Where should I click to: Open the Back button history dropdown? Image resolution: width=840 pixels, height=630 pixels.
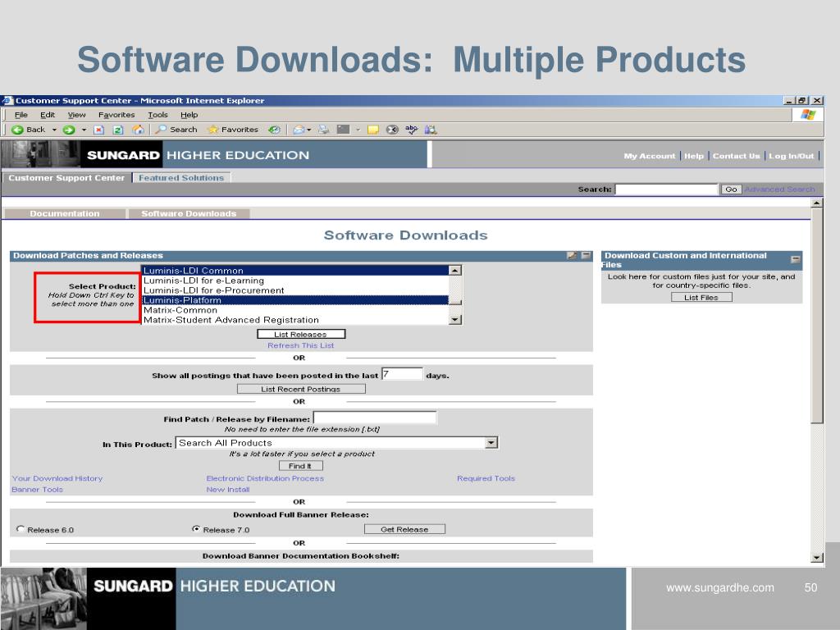(54, 130)
